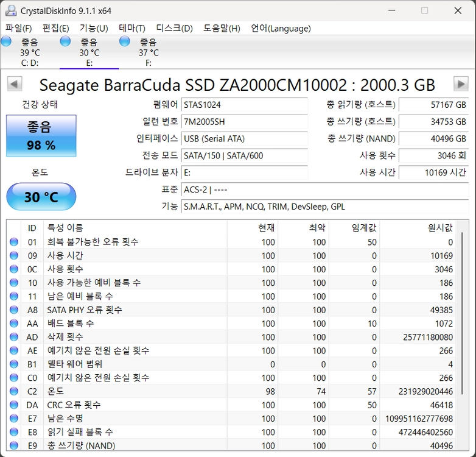Click status dot of AA bad block row
476x457 pixels.
(14, 324)
